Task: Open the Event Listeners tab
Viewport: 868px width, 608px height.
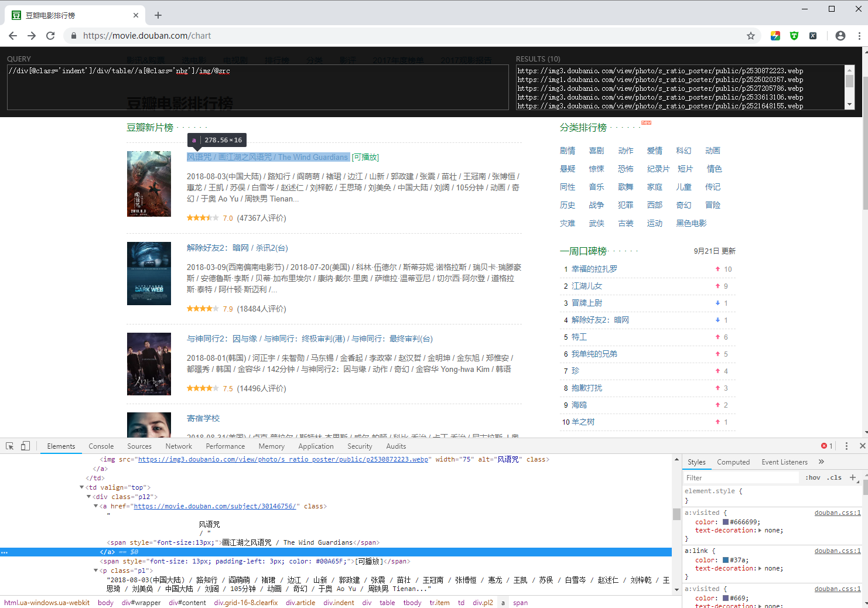Action: coord(785,462)
